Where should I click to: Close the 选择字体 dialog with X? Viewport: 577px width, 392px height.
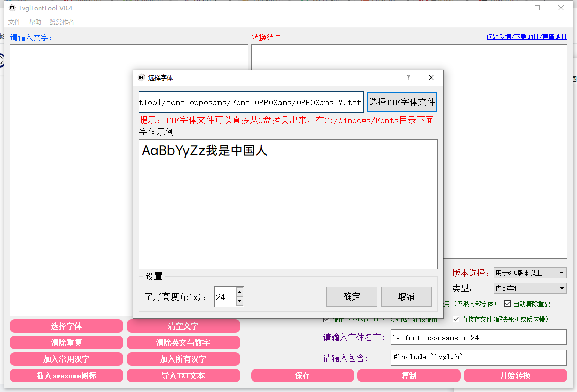pyautogui.click(x=431, y=77)
